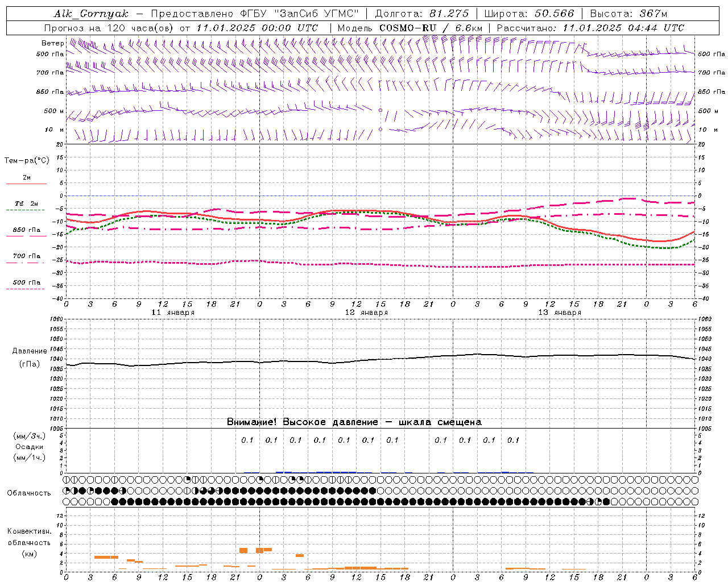Image resolution: width=728 pixels, height=582 pixels.
Task: Click the Осадки precipitation label
Action: point(29,447)
